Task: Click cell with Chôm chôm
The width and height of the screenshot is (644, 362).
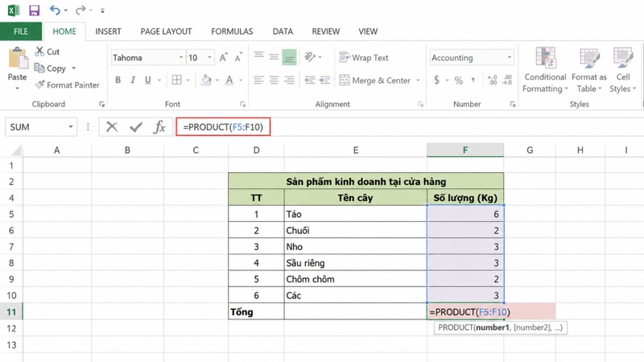Action: [355, 279]
